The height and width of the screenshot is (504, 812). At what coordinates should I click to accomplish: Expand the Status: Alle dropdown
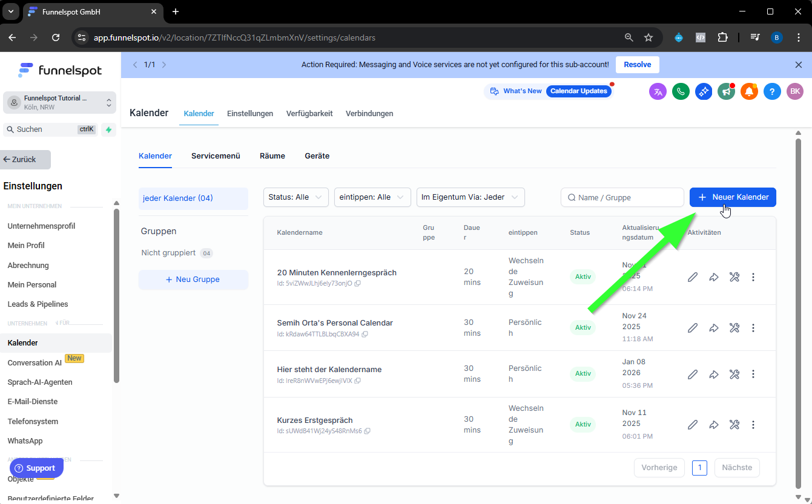[295, 197]
